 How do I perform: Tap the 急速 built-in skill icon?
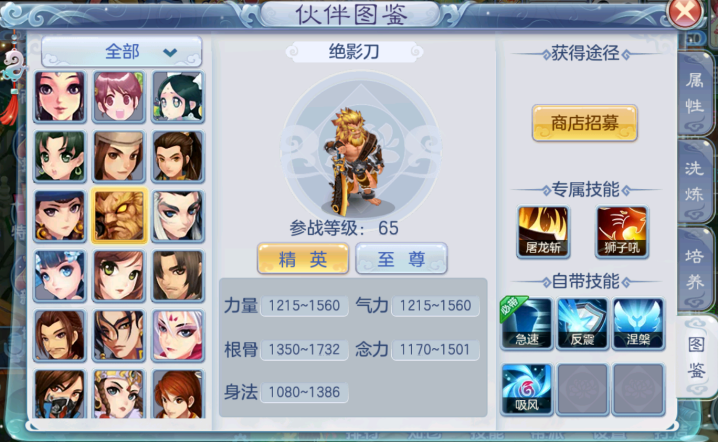527,324
